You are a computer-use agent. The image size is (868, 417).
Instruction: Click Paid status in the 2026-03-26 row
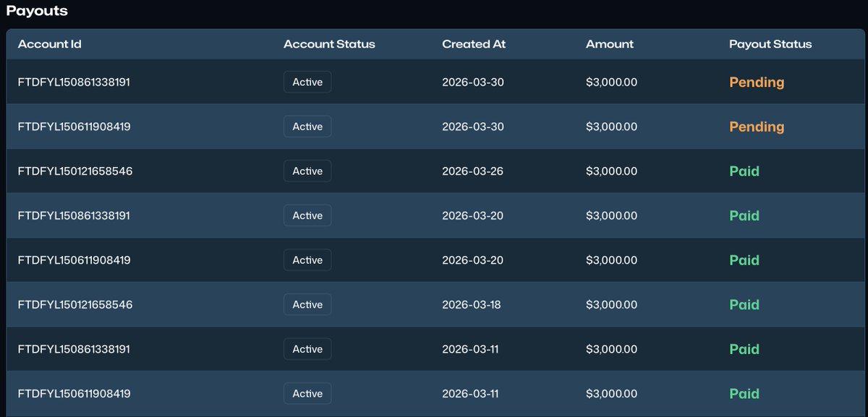(744, 171)
